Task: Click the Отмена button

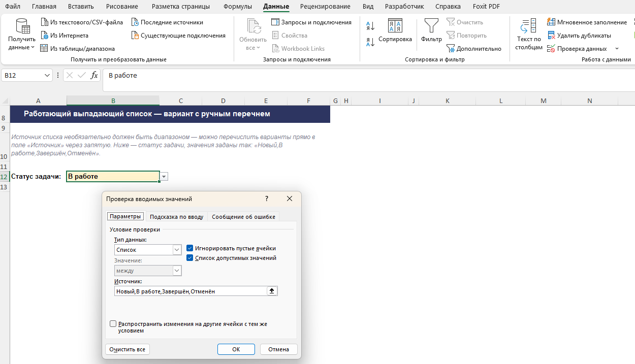Action: point(279,349)
